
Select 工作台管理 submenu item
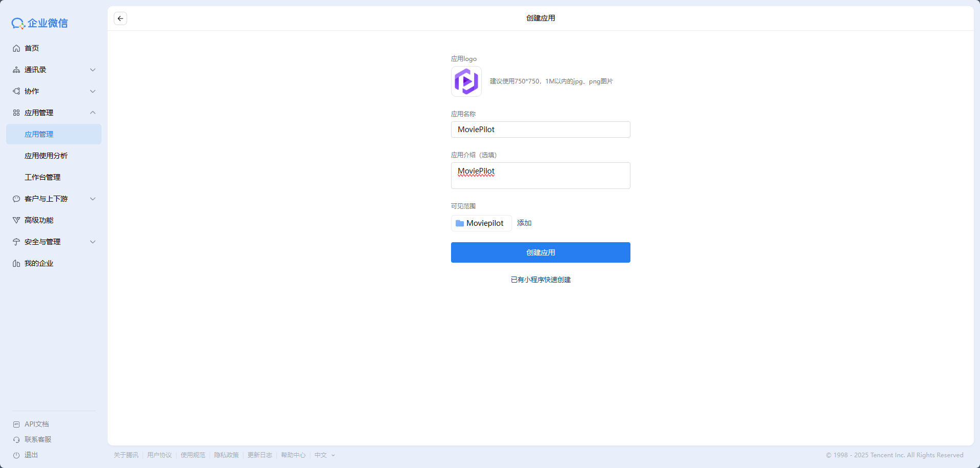click(43, 177)
